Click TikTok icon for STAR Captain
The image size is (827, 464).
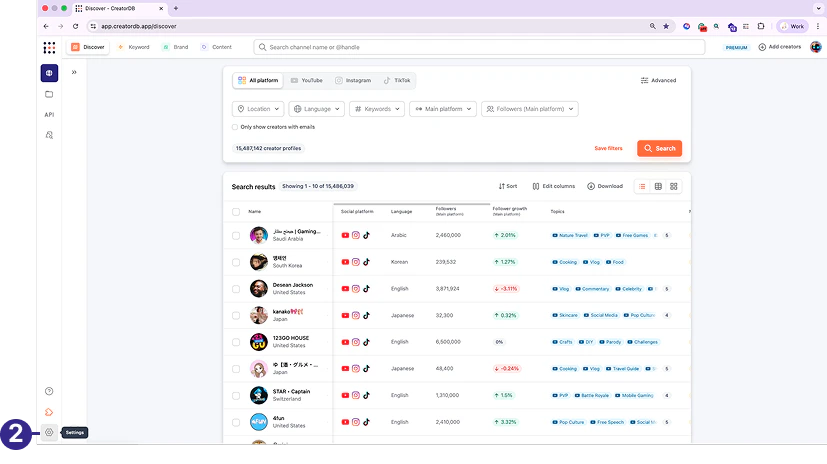click(x=367, y=395)
